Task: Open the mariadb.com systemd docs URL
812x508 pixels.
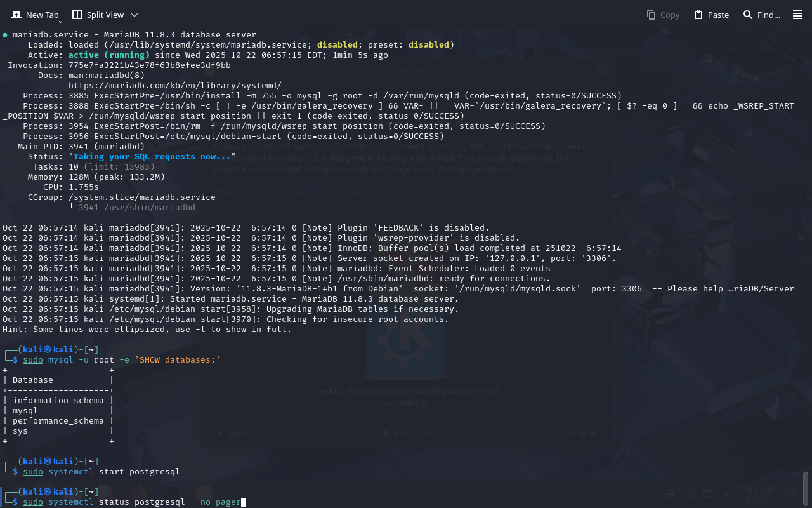Action: [174, 86]
